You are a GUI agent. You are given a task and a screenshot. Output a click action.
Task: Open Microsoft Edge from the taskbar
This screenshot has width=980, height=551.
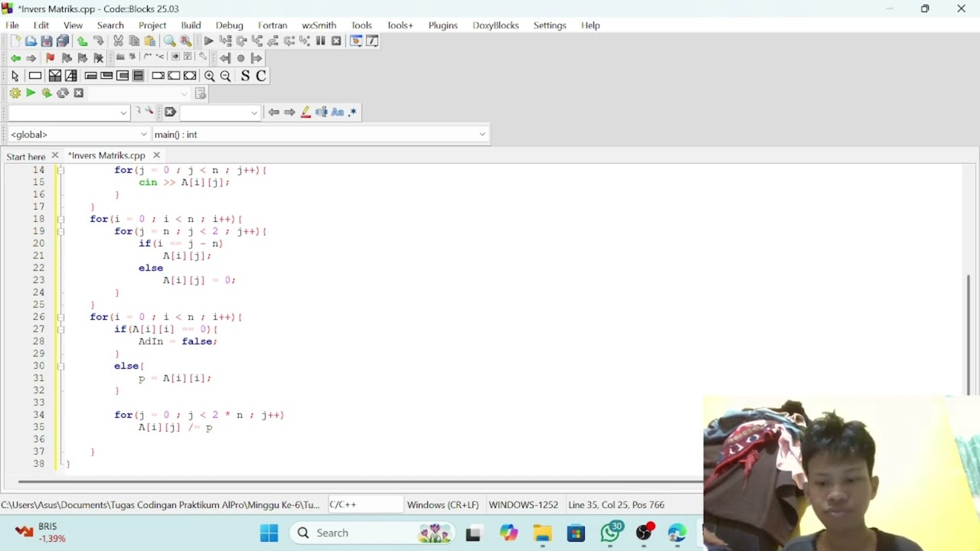click(x=677, y=533)
